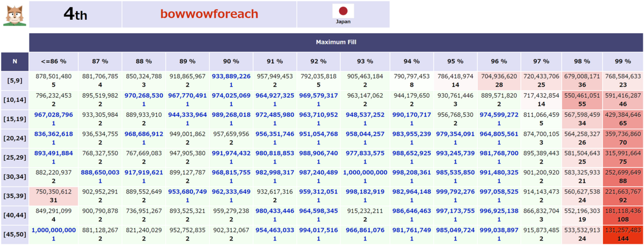
Task: Click the score 998,208,361 cell
Action: [x=411, y=177]
